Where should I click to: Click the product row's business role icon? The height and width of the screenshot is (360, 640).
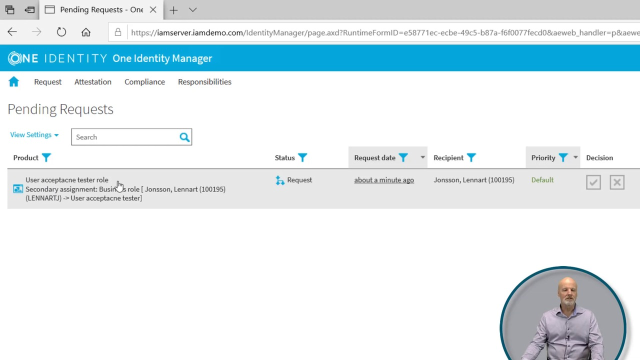(x=18, y=189)
